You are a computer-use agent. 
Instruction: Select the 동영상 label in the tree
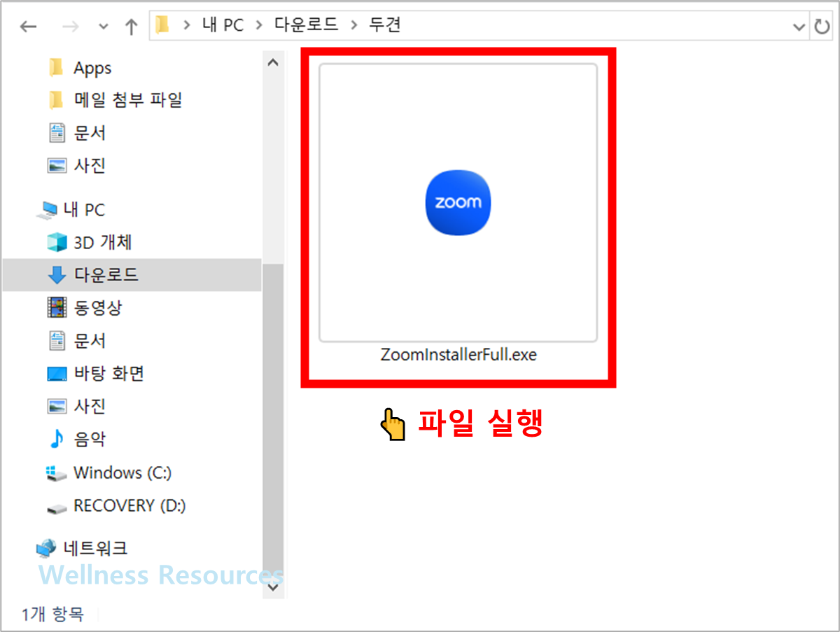(98, 307)
